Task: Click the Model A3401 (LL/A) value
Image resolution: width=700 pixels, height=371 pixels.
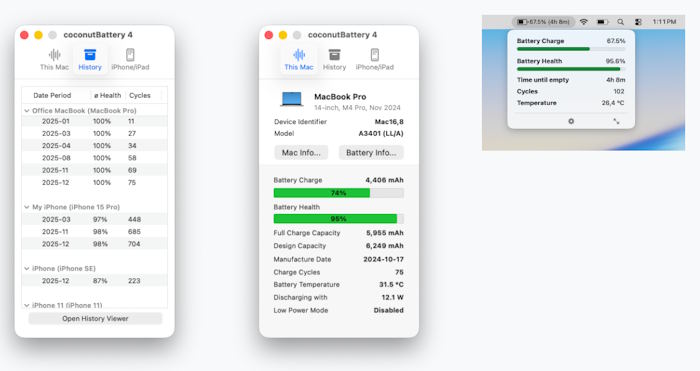Action: tap(381, 133)
